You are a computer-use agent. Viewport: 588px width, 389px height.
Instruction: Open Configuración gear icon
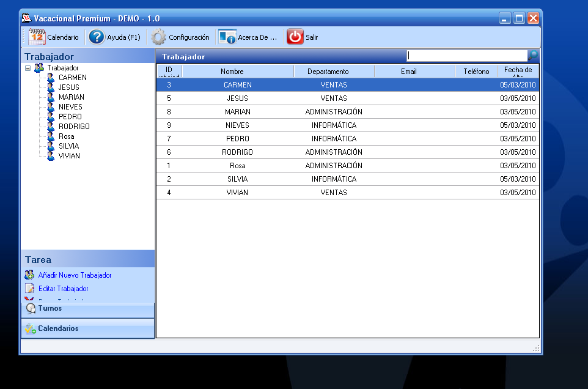tap(158, 37)
